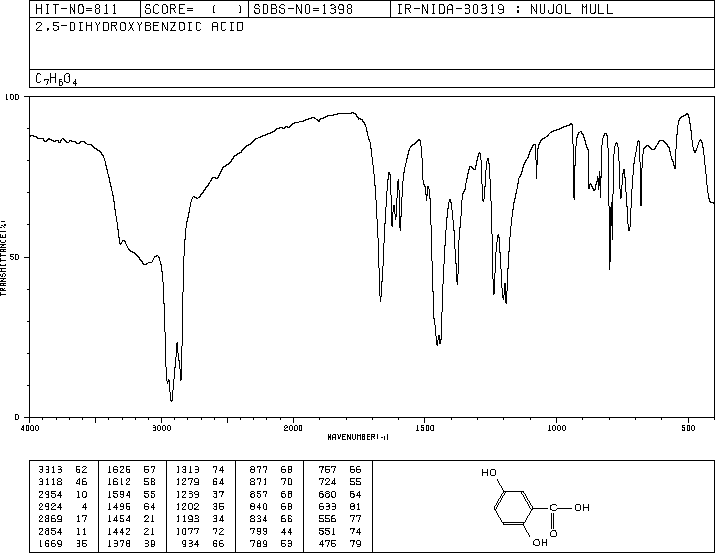Pick the 1313 peak table cell
Image resolution: width=715 pixels, height=553 pixels.
pyautogui.click(x=188, y=470)
